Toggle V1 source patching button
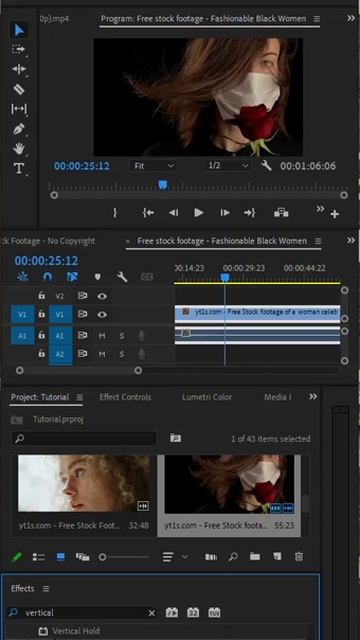The height and width of the screenshot is (640, 360). 22,314
